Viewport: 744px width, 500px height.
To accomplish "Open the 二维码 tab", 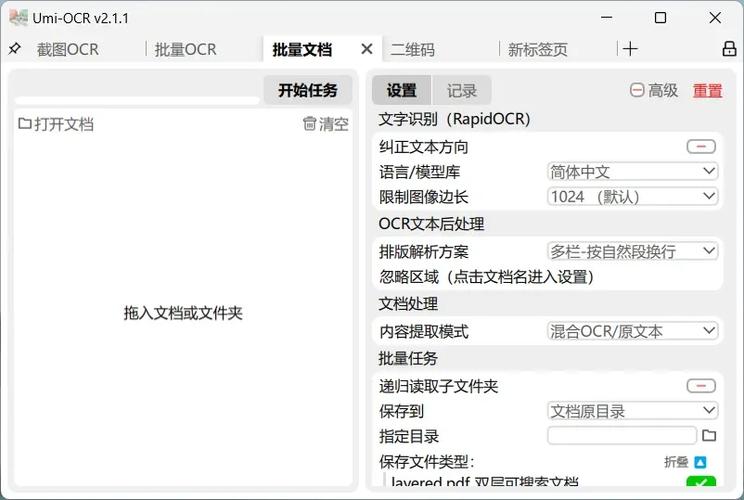I will [412, 49].
